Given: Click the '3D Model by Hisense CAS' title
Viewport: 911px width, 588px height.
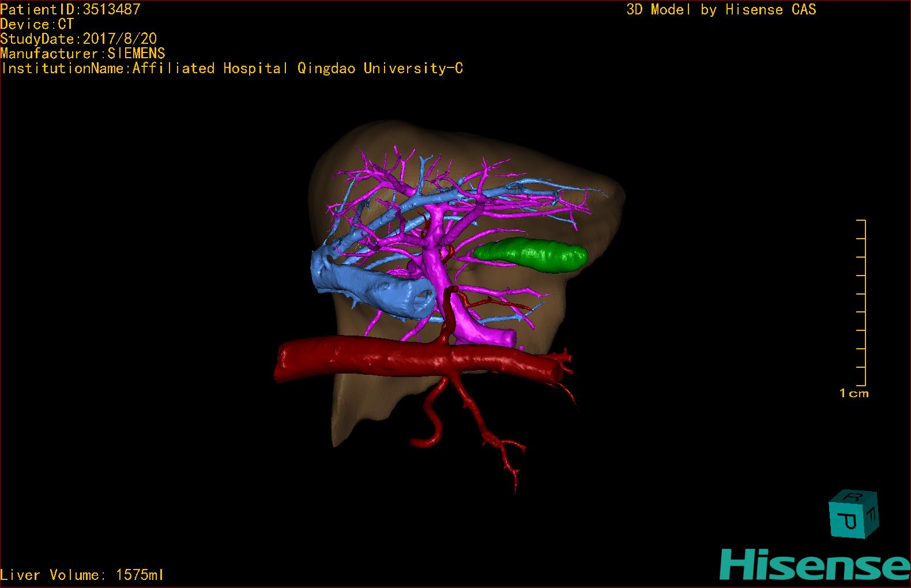Looking at the screenshot, I should point(721,9).
